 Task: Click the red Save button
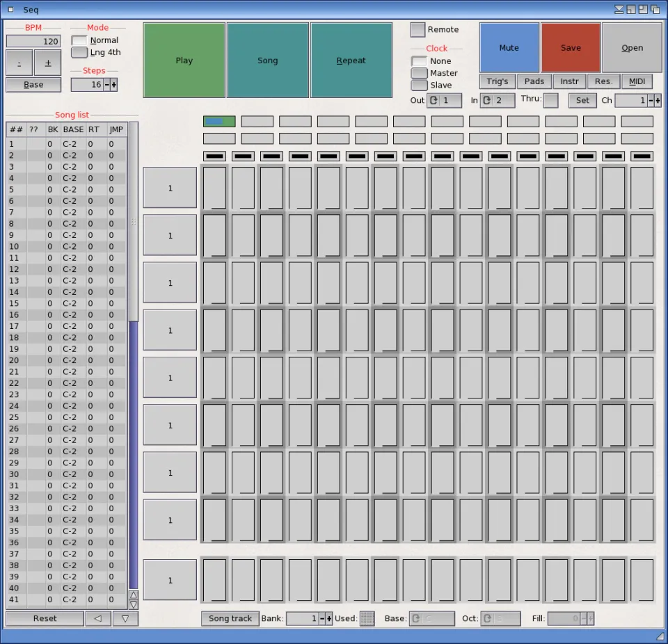coord(571,48)
